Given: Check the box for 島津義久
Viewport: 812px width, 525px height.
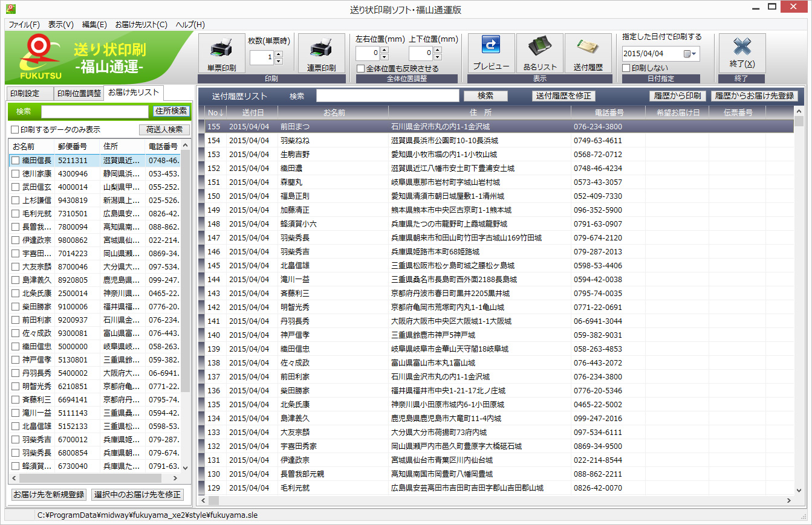Looking at the screenshot, I should click(15, 280).
